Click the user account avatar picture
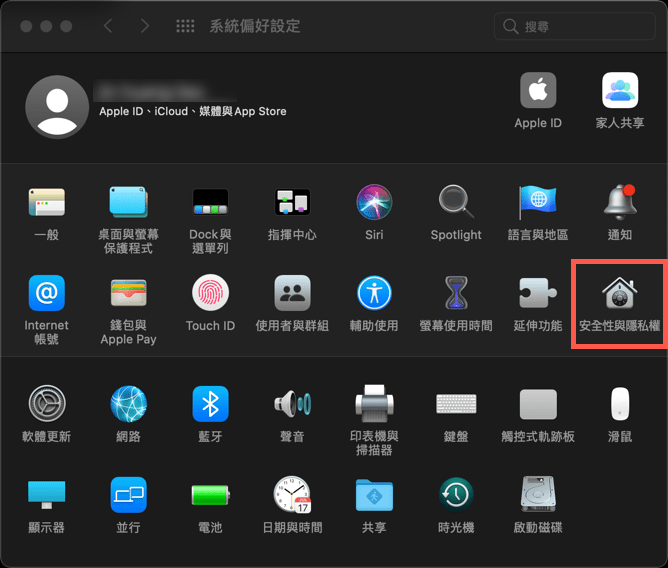668x568 pixels. tap(57, 107)
